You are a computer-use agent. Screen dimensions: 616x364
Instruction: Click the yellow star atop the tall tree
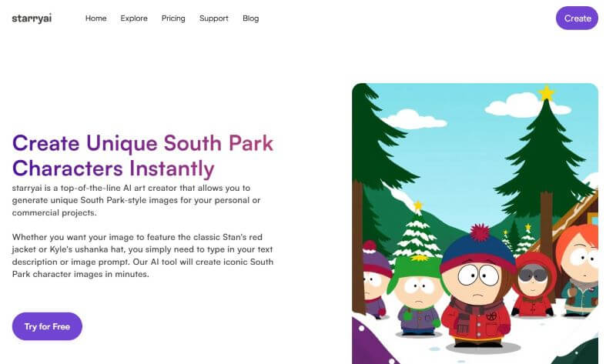(546, 93)
